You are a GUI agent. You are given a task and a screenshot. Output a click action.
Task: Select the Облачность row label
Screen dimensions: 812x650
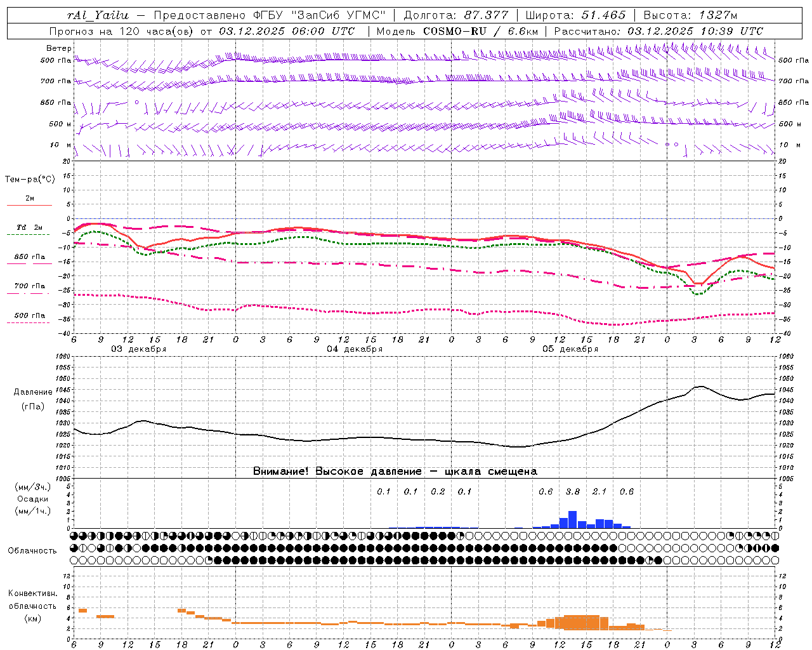click(32, 550)
